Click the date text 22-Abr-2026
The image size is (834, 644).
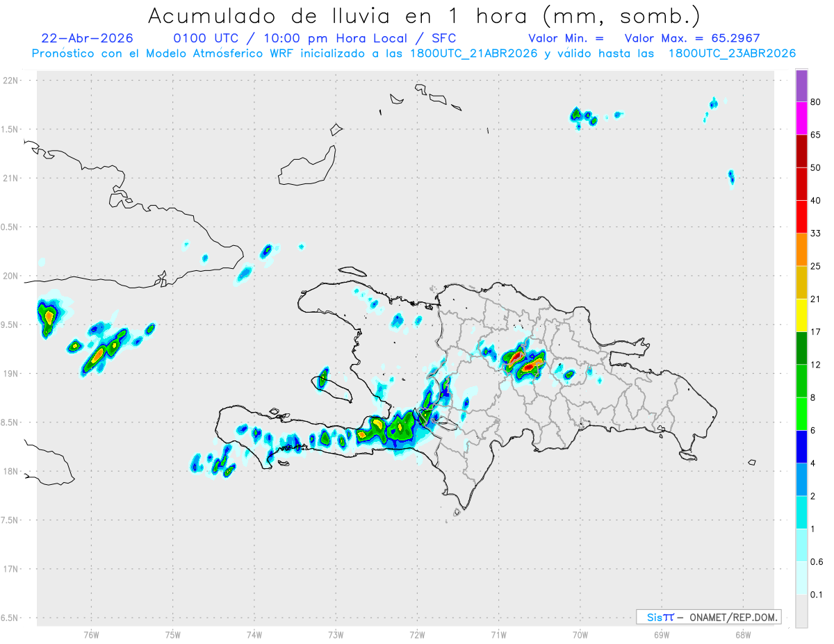[87, 38]
